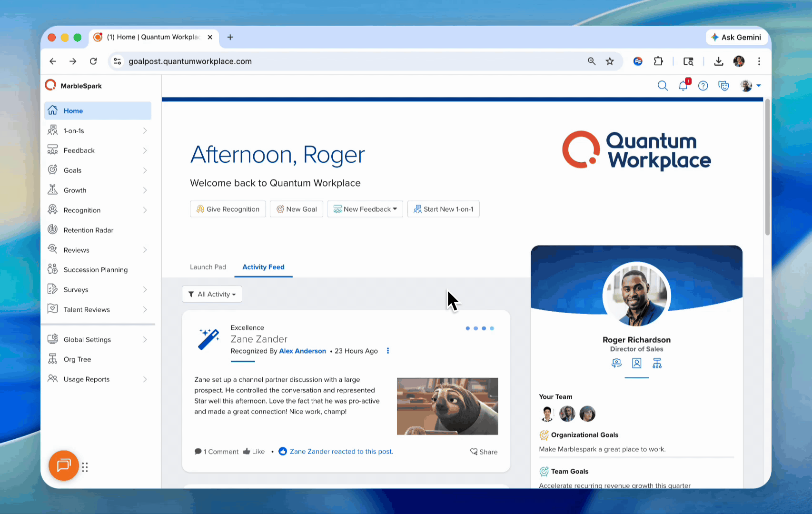This screenshot has height=514, width=812.
Task: Click the masks impersonation icon in header
Action: [x=723, y=86]
